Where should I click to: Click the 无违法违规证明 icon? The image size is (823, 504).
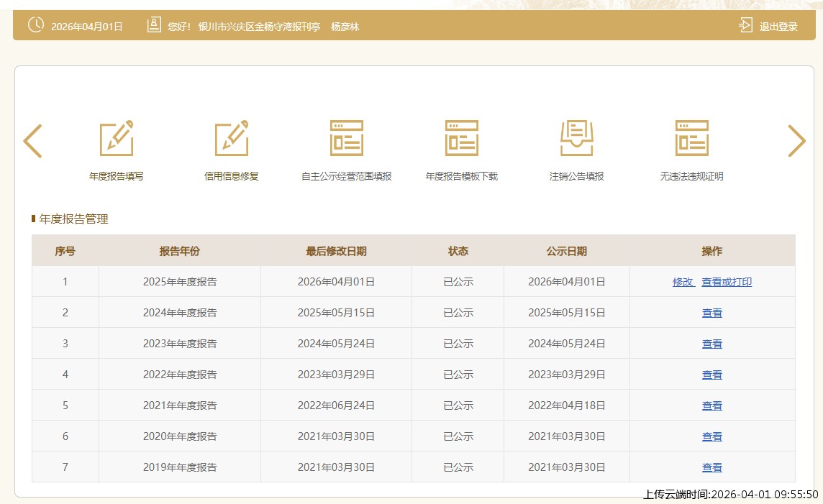[x=691, y=138]
